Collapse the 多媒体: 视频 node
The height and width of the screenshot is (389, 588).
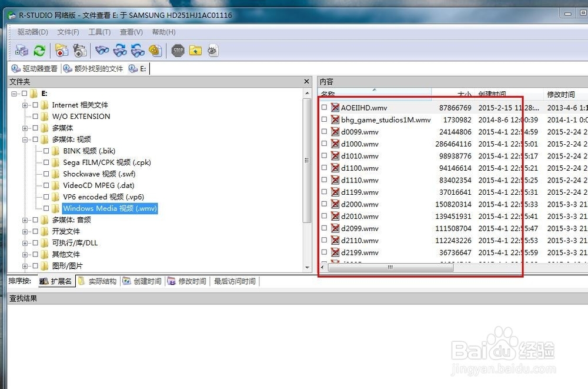tap(25, 139)
